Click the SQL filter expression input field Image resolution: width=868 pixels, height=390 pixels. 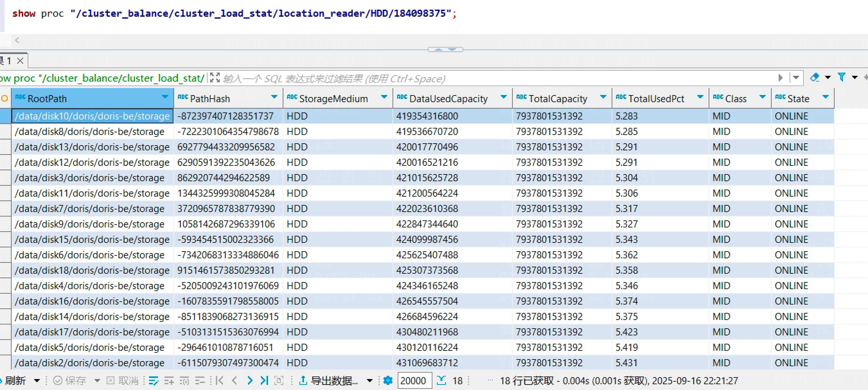click(x=499, y=78)
